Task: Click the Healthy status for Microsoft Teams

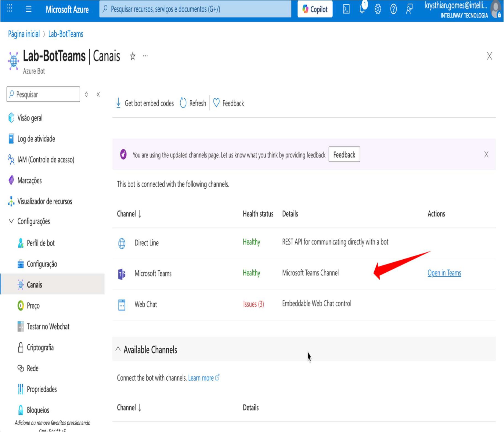Action: point(252,273)
